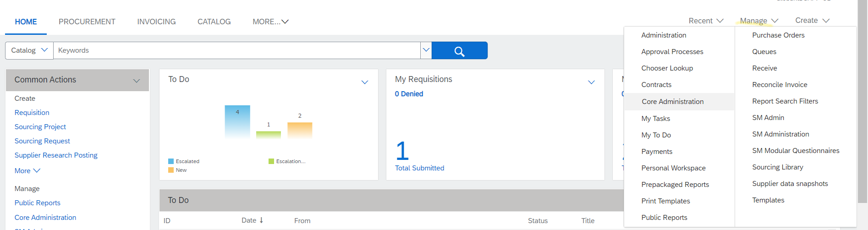Choose Purchase Orders from Manage menu
The width and height of the screenshot is (868, 230).
[778, 35]
